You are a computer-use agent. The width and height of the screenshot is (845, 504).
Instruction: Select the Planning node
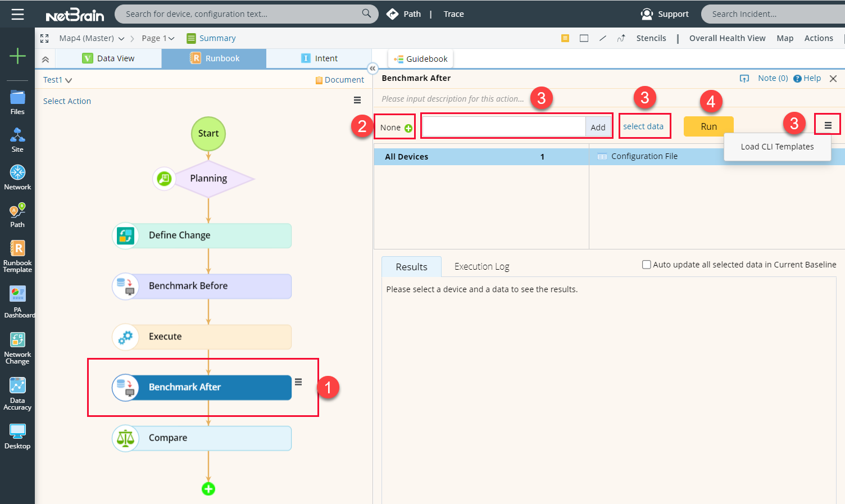208,179
